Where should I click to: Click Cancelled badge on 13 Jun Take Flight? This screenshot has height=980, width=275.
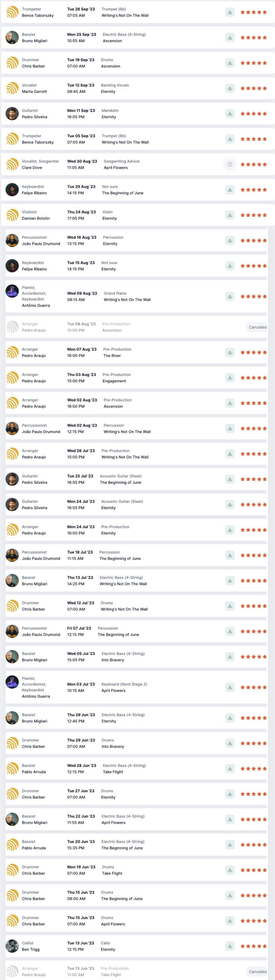(x=257, y=972)
